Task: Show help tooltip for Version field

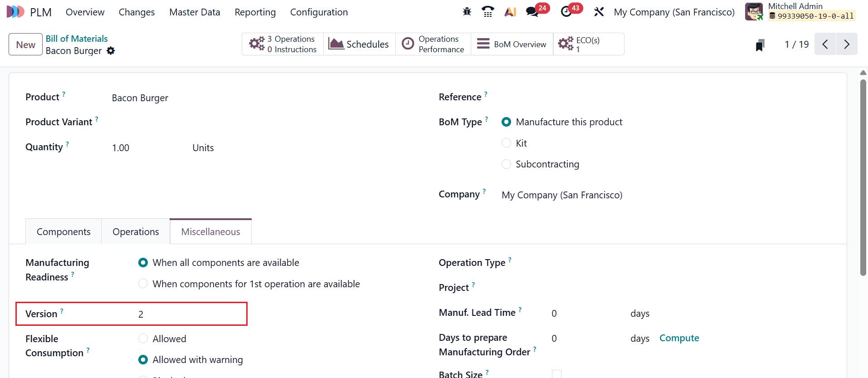Action: 62,311
